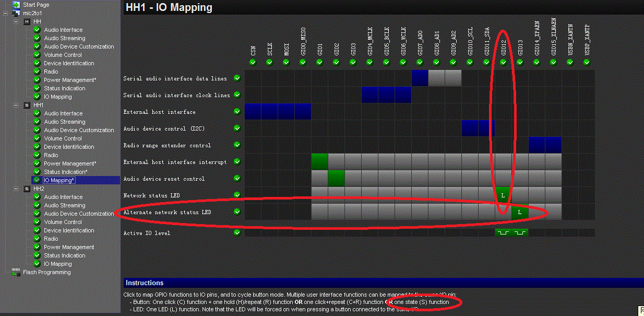This screenshot has width=644, height=316.
Task: Toggle Active IO level waveform at GIO12
Action: (x=503, y=232)
